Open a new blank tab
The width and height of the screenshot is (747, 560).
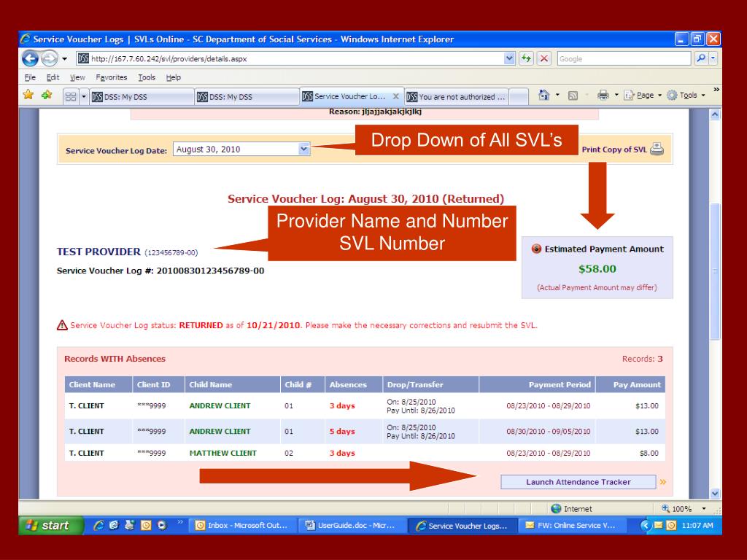[x=519, y=97]
